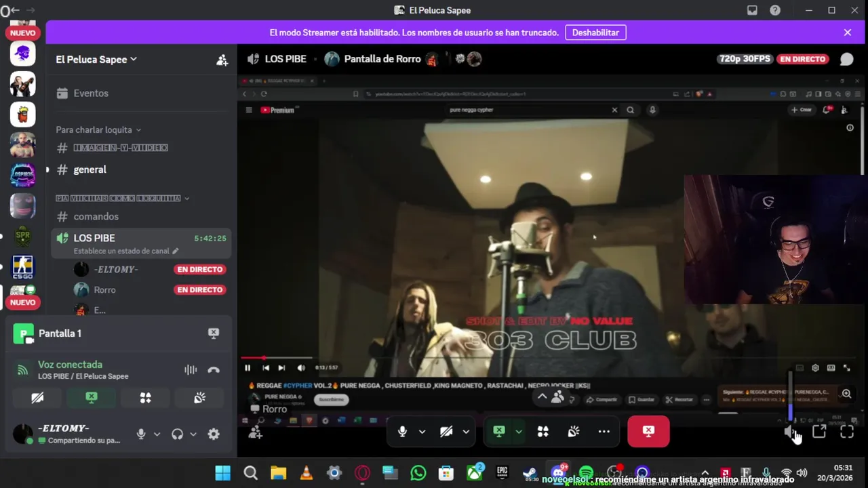This screenshot has width=868, height=488.
Task: Show members with chevron-people button
Action: 551,397
